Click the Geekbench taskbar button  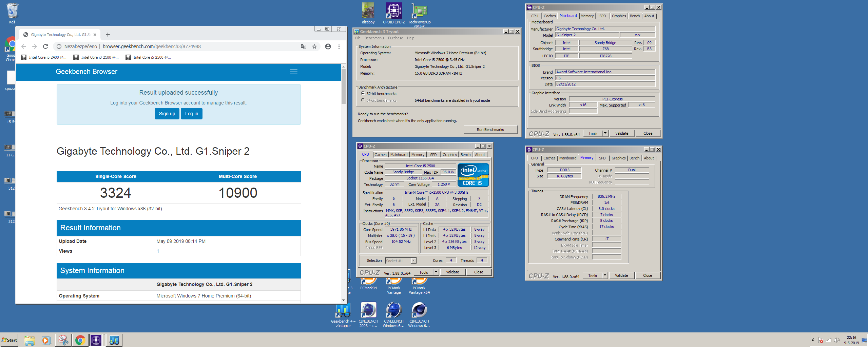[114, 340]
